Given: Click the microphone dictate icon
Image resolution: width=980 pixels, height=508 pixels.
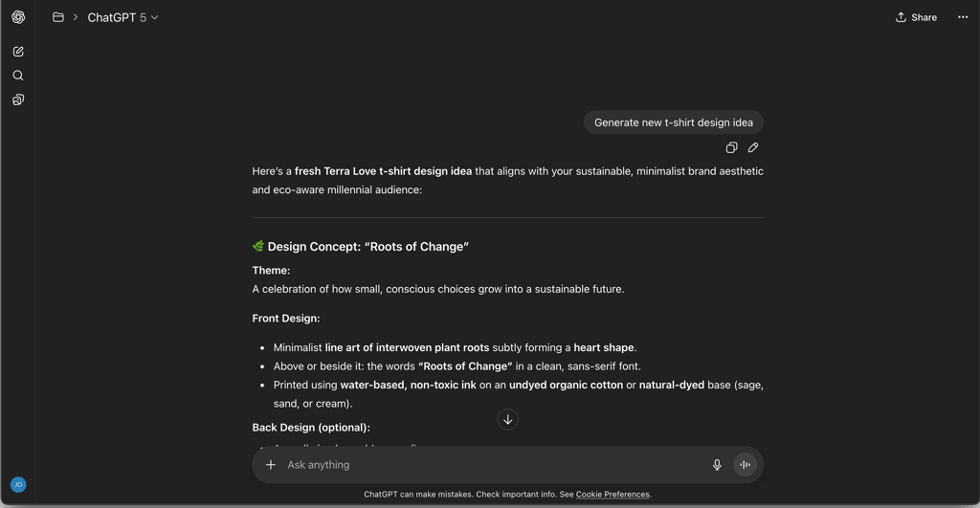Looking at the screenshot, I should point(717,465).
